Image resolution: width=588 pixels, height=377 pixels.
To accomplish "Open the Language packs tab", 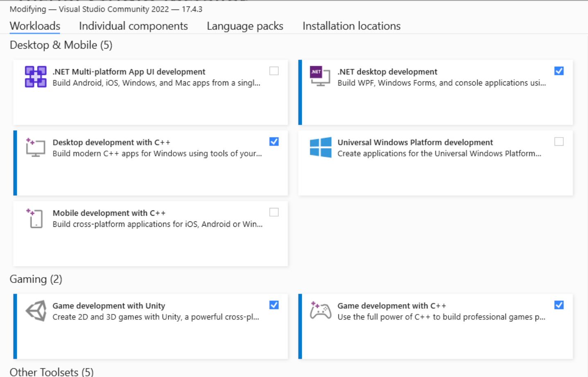I will (x=245, y=26).
